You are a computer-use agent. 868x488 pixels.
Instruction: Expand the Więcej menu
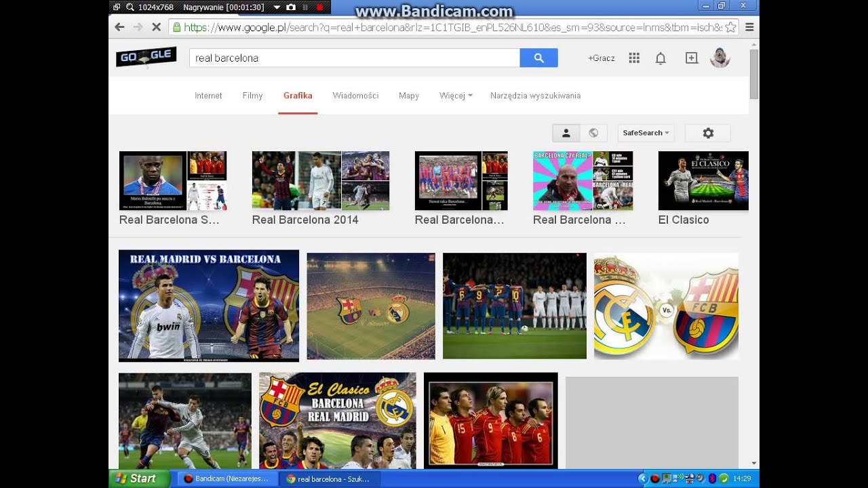click(x=456, y=96)
